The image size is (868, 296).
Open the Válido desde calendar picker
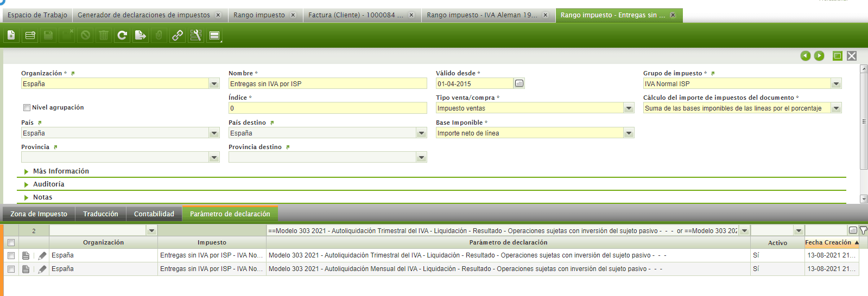click(x=519, y=83)
